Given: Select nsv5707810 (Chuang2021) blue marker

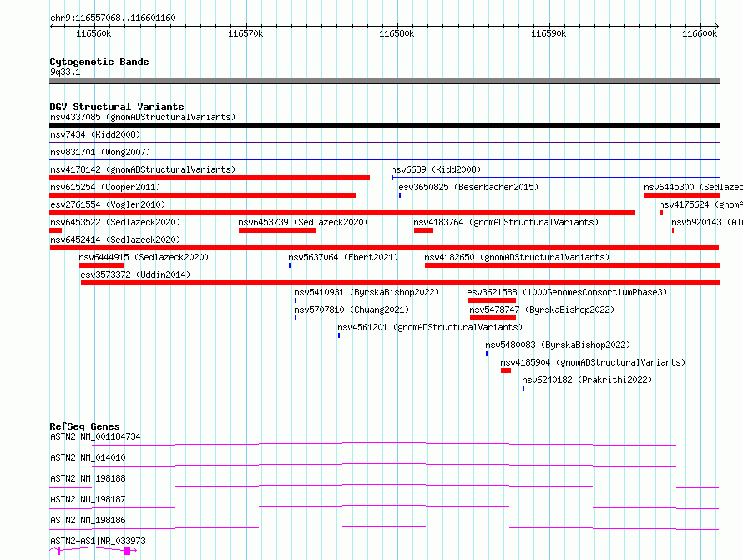Looking at the screenshot, I should point(296,318).
